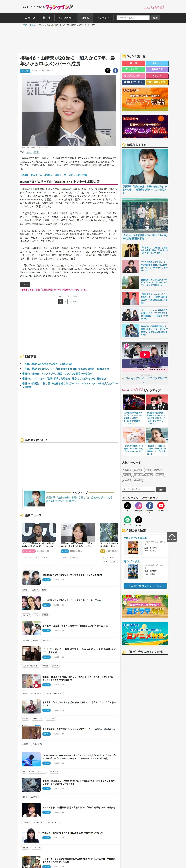Screen dimensions: 186x868
Task: Open movie オオムタアツシの青春
Action: pyautogui.click(x=135, y=538)
